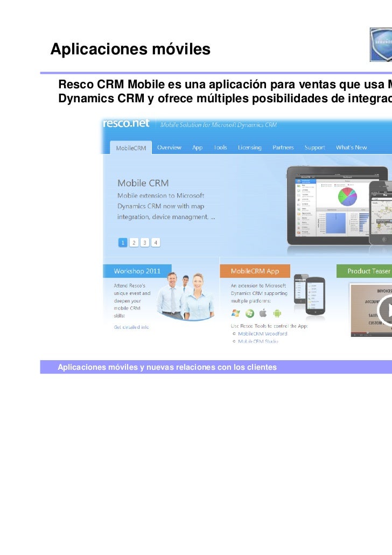The width and height of the screenshot is (392, 555).
Task: Click the iPhone device image beside the tablet
Action: tap(381, 213)
